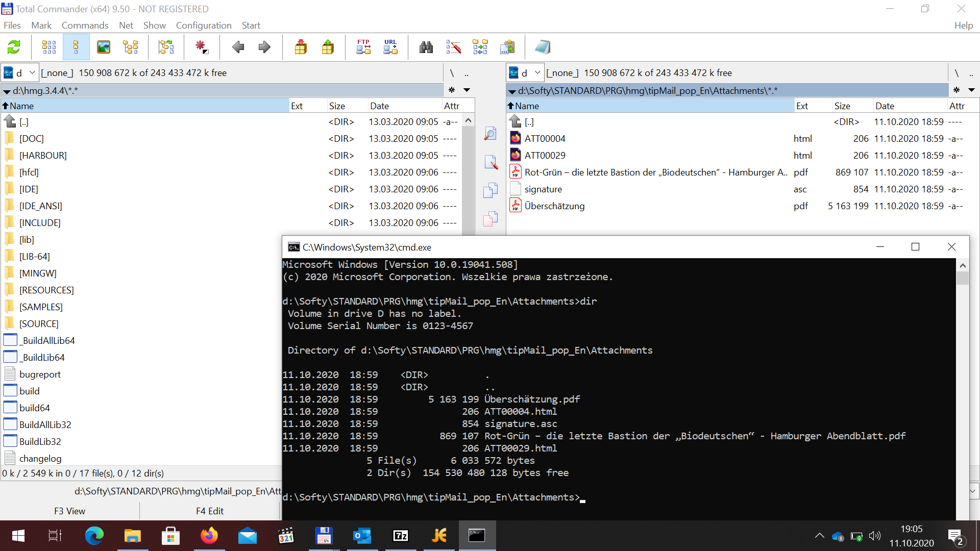Switch to brief view mode icon

49,47
